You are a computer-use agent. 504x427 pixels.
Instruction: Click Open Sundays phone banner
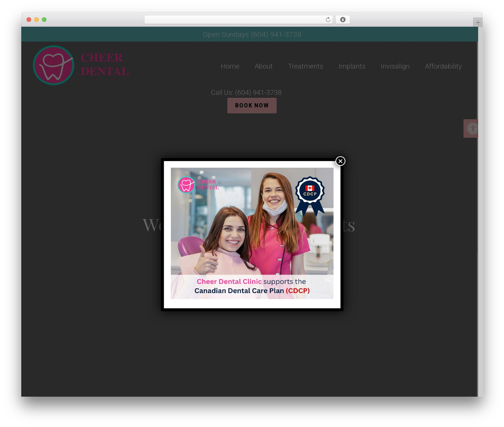point(252,34)
